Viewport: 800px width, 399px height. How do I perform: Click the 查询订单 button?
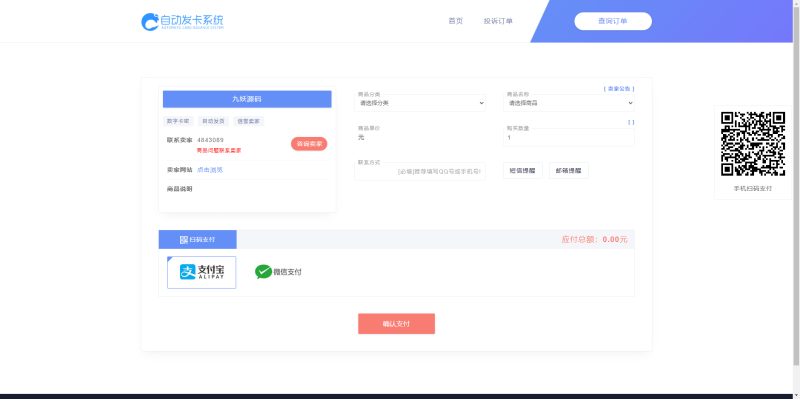(613, 21)
